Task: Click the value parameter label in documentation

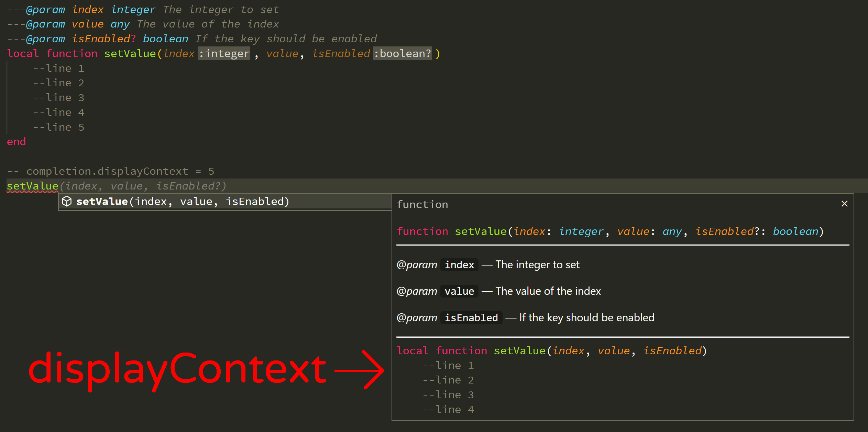Action: coord(459,291)
